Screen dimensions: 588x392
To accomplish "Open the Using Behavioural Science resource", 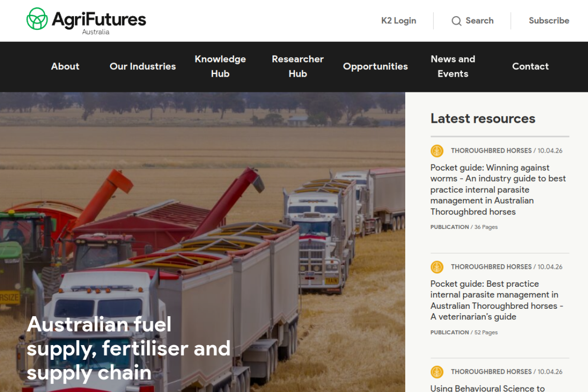I will pyautogui.click(x=487, y=388).
